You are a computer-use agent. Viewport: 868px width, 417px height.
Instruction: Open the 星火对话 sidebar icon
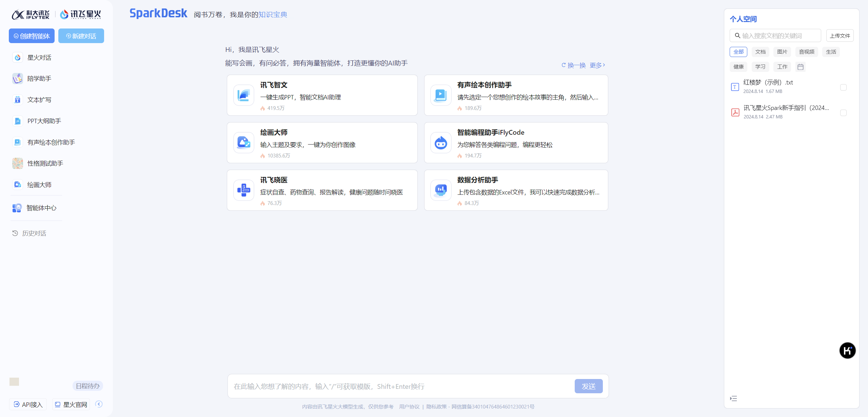18,57
